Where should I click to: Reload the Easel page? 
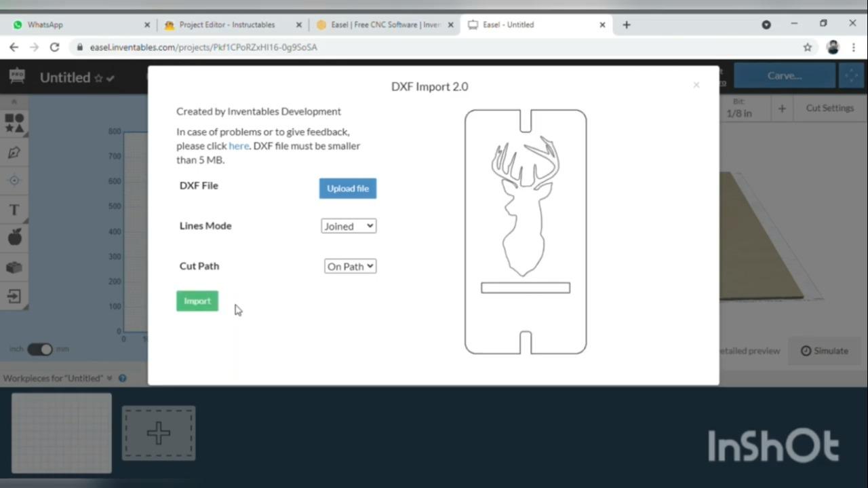(55, 47)
